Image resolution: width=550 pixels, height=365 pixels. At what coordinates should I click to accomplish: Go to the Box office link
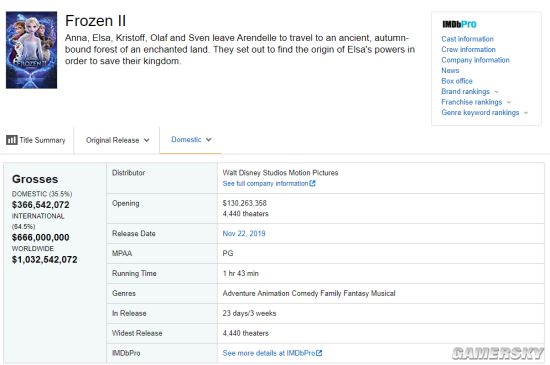457,81
